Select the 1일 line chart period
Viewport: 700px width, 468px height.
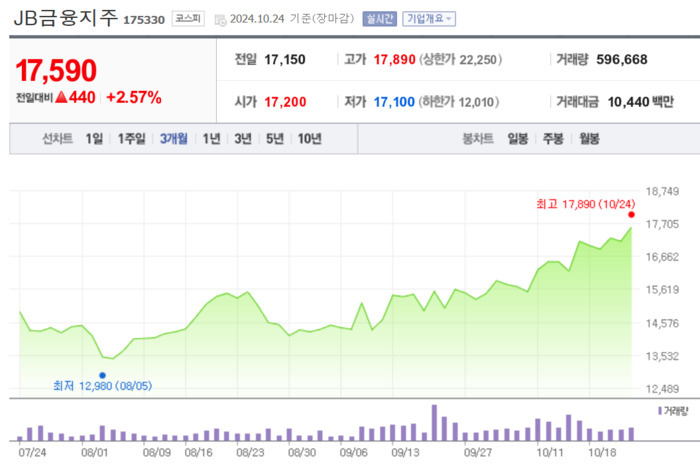93,139
